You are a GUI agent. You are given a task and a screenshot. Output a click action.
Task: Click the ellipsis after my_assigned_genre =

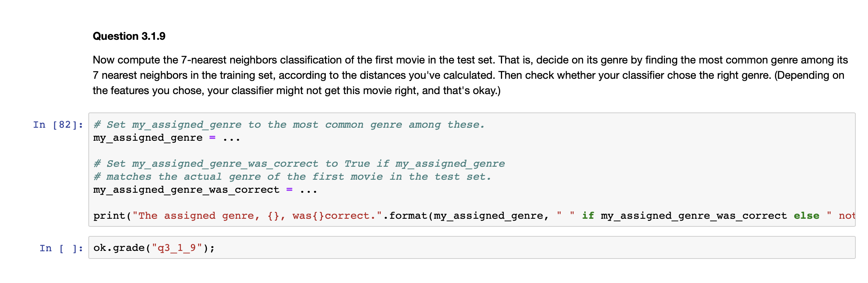[231, 138]
